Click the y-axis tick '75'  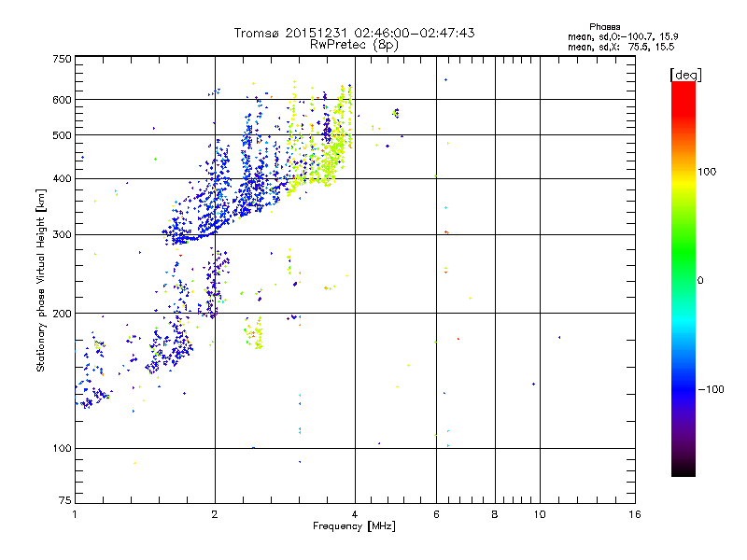pos(65,500)
